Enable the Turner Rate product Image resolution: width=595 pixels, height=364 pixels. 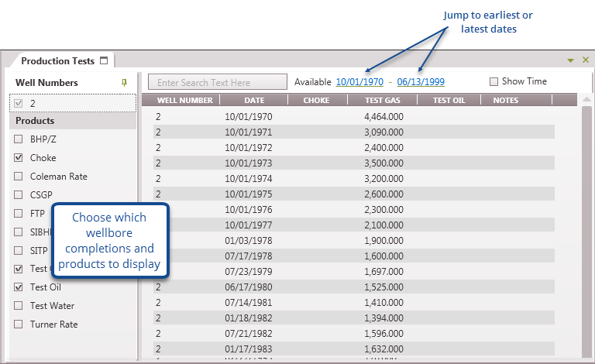18,325
